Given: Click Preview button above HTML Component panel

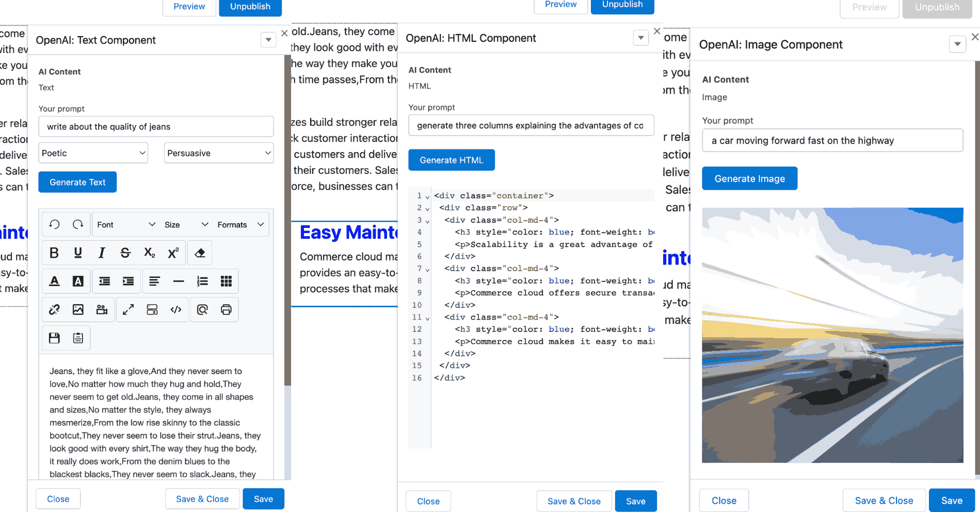Looking at the screenshot, I should [560, 6].
